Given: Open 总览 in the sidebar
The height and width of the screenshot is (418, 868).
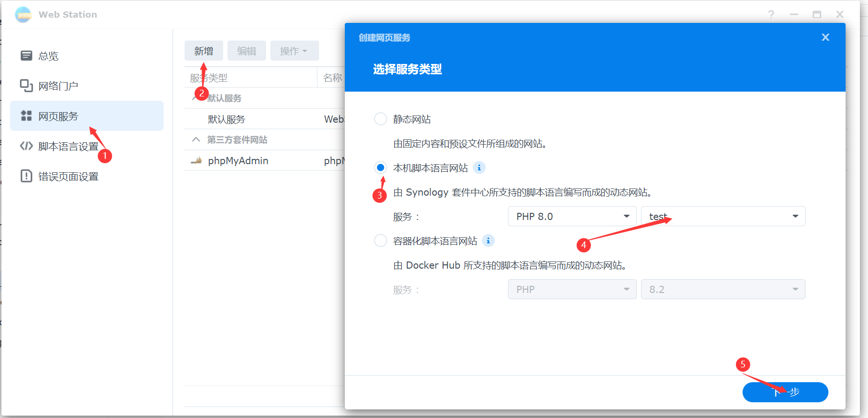Looking at the screenshot, I should pyautogui.click(x=87, y=56).
